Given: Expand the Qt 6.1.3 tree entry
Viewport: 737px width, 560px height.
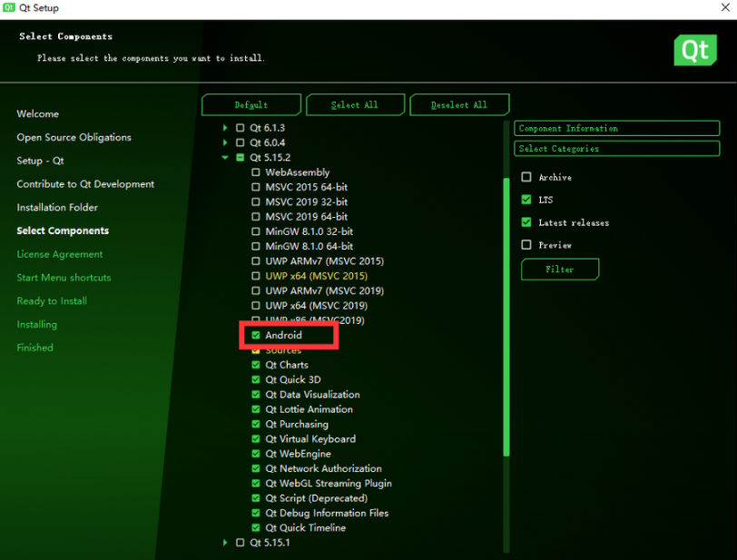Looking at the screenshot, I should 225,128.
